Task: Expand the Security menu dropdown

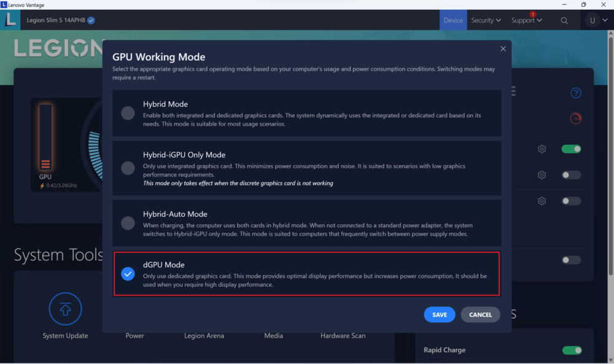Action: point(486,20)
